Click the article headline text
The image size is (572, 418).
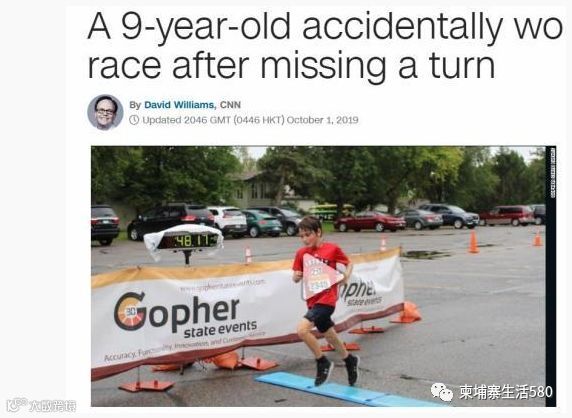click(x=325, y=45)
